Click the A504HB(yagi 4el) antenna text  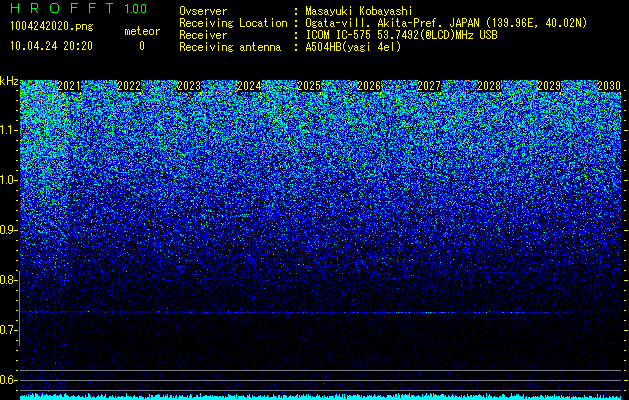353,47
